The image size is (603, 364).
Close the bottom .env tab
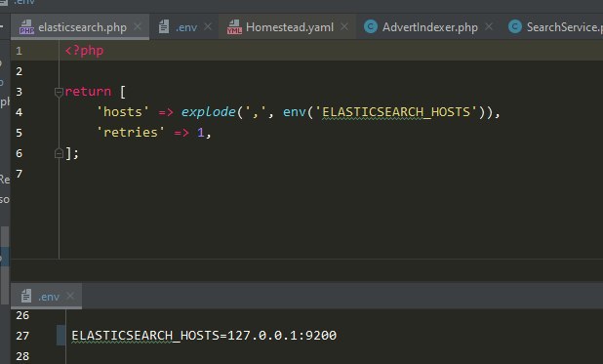(70, 296)
